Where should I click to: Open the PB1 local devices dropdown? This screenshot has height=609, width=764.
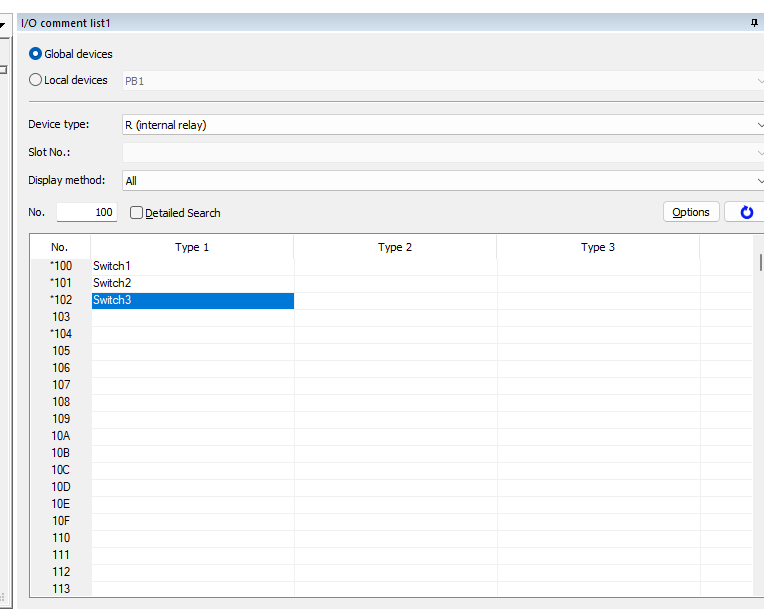[443, 81]
